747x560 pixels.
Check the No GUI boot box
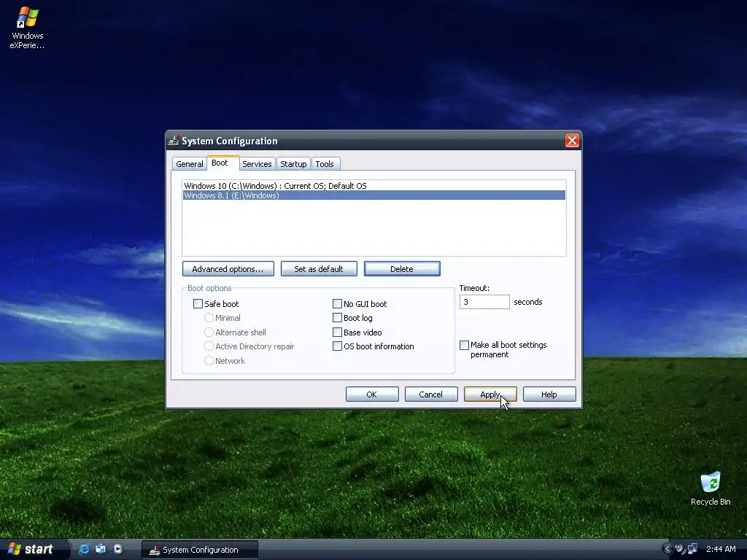click(x=337, y=304)
